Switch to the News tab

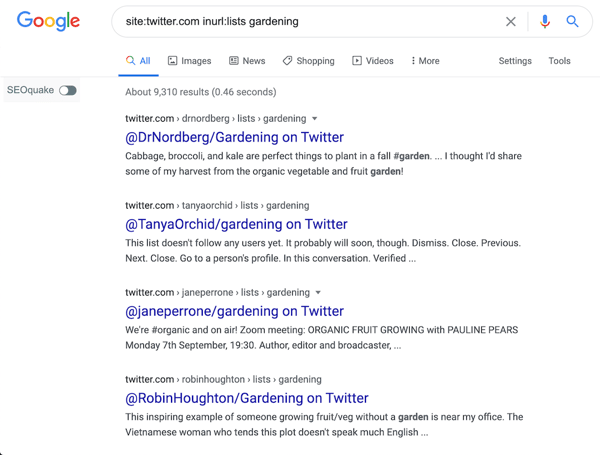click(x=247, y=61)
